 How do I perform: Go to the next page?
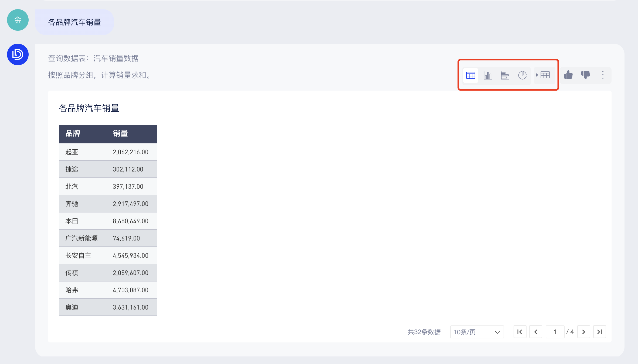click(584, 332)
